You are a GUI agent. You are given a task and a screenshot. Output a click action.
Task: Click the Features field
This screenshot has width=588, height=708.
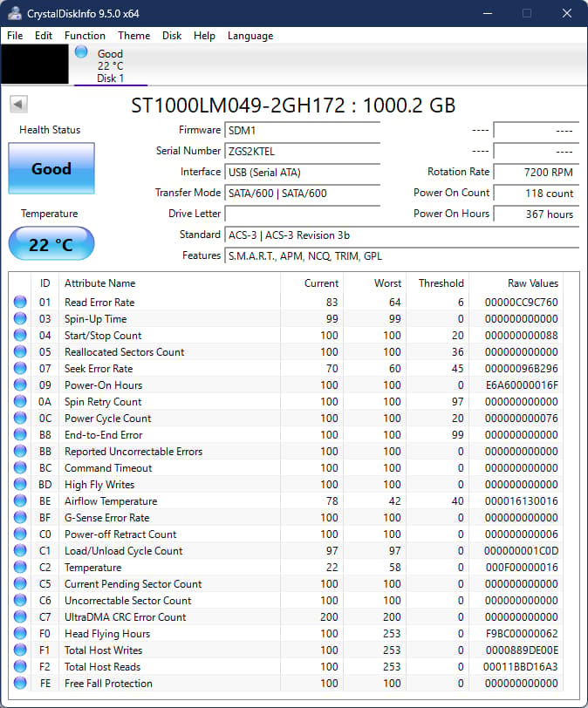pos(402,256)
